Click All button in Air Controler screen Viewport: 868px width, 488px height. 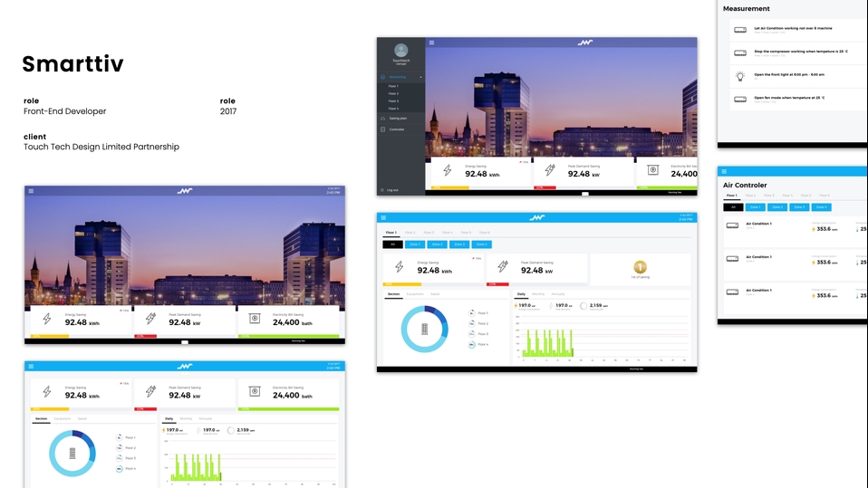coord(733,207)
